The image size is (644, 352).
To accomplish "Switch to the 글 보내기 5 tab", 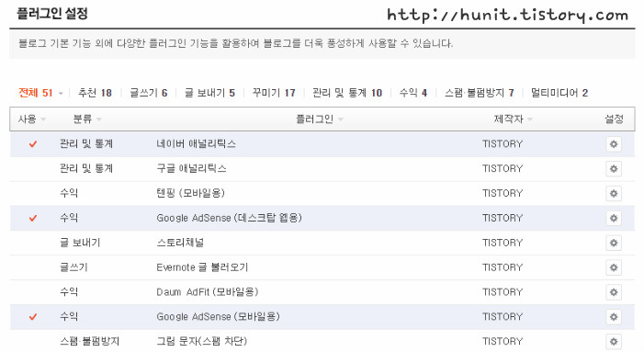I will click(x=209, y=93).
